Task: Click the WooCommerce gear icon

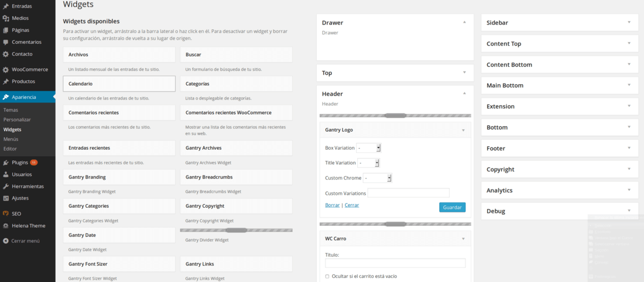Action: click(6, 70)
